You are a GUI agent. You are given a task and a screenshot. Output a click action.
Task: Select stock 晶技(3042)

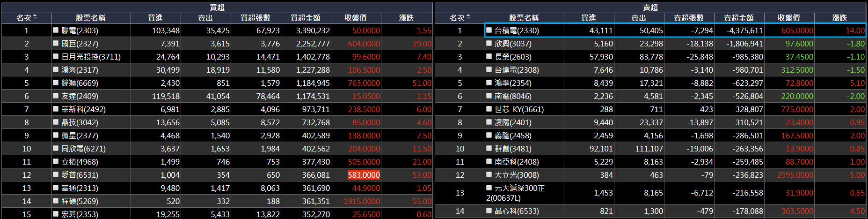80,122
